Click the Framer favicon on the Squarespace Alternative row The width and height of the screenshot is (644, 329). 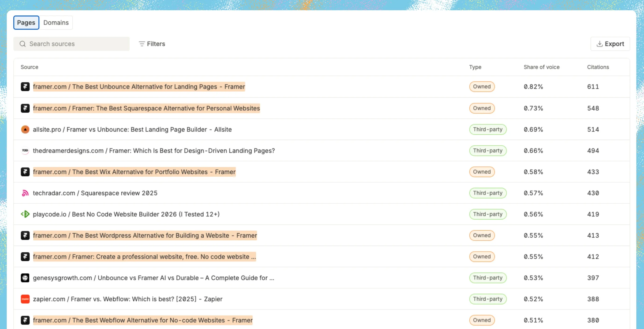coord(25,108)
